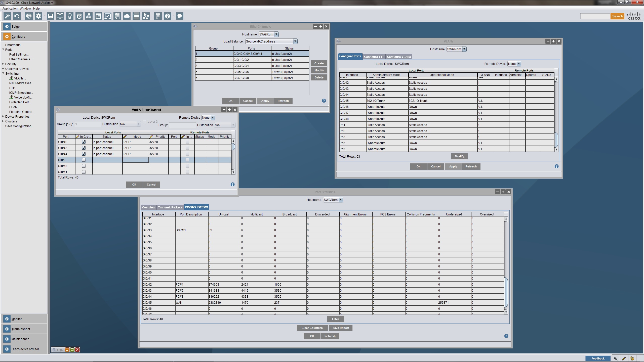Switch to the Transmit Packets tab
644x362 pixels.
170,207
